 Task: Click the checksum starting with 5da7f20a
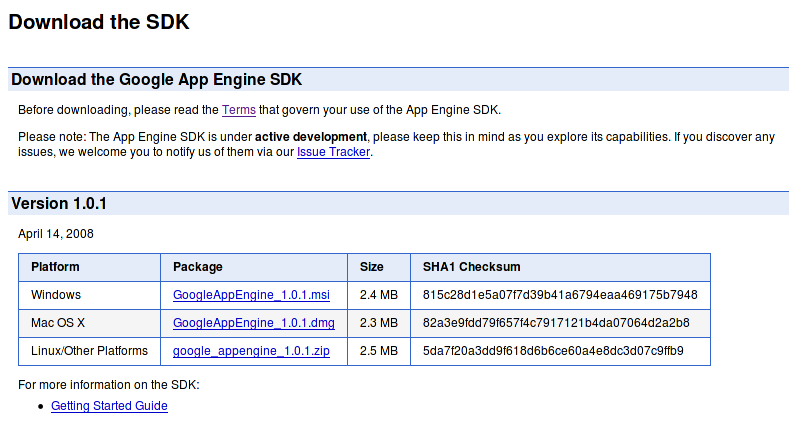[x=553, y=351]
